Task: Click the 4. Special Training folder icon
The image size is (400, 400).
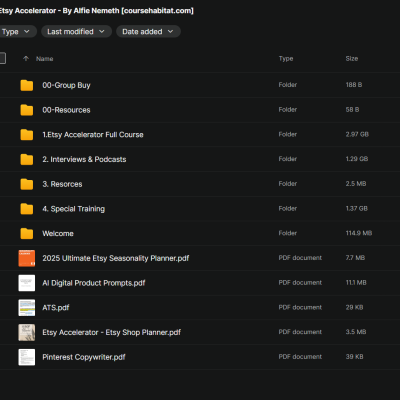Action: pos(27,209)
